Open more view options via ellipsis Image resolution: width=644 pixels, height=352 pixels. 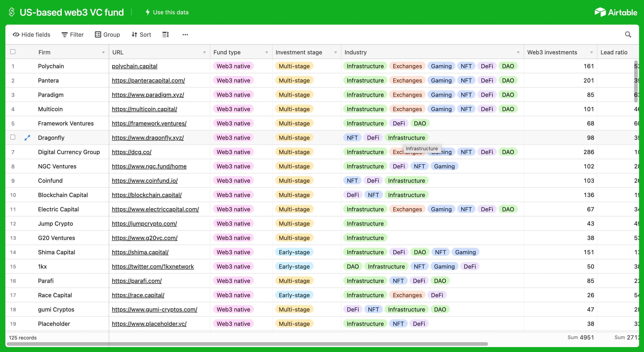(185, 34)
